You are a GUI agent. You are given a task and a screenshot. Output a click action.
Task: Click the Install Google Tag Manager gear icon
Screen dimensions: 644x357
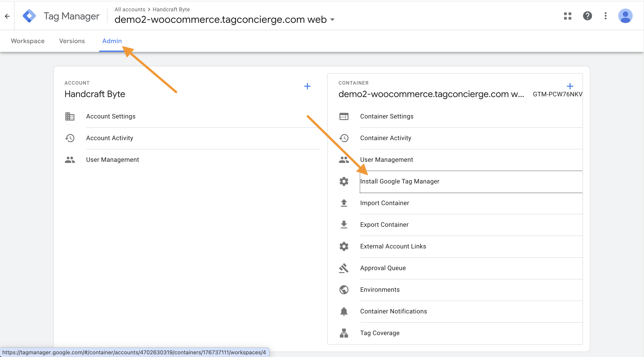coord(344,181)
